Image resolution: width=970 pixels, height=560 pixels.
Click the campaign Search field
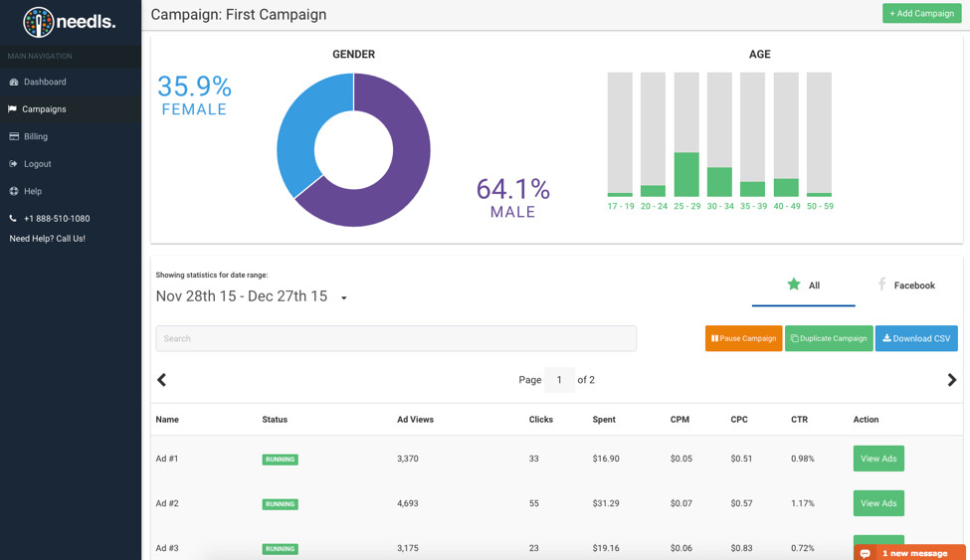pos(396,338)
